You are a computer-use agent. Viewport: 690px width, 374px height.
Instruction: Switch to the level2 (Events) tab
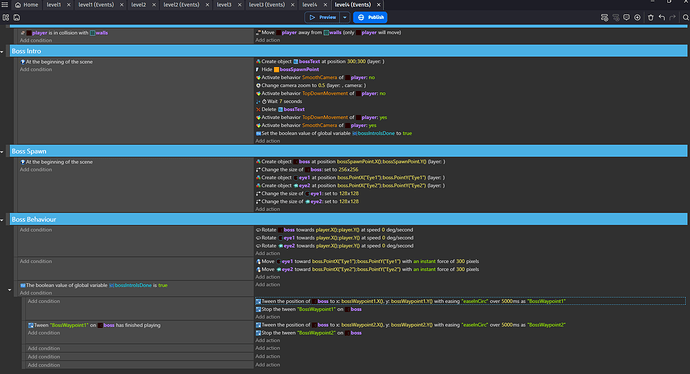181,5
